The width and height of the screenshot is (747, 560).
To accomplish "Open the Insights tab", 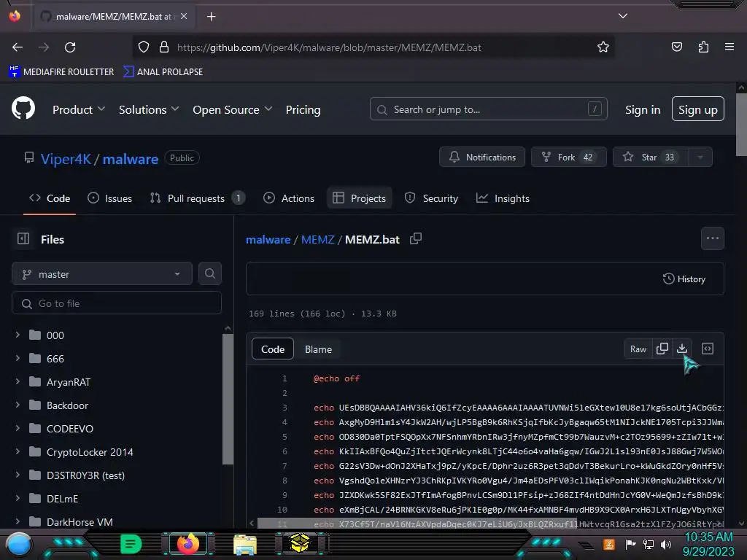I will click(503, 198).
